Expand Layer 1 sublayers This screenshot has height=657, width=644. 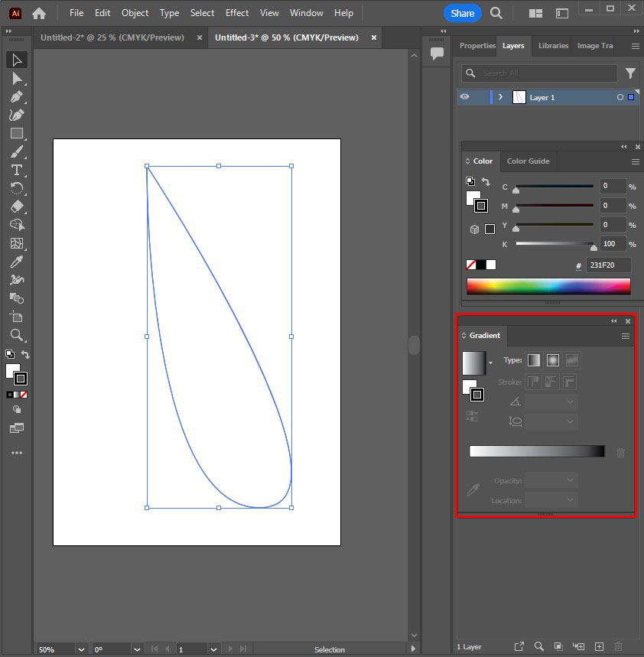pyautogui.click(x=500, y=98)
